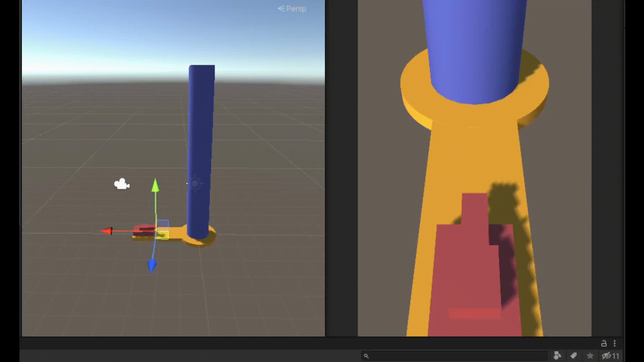Open the Project window three-dot menu

[614, 343]
